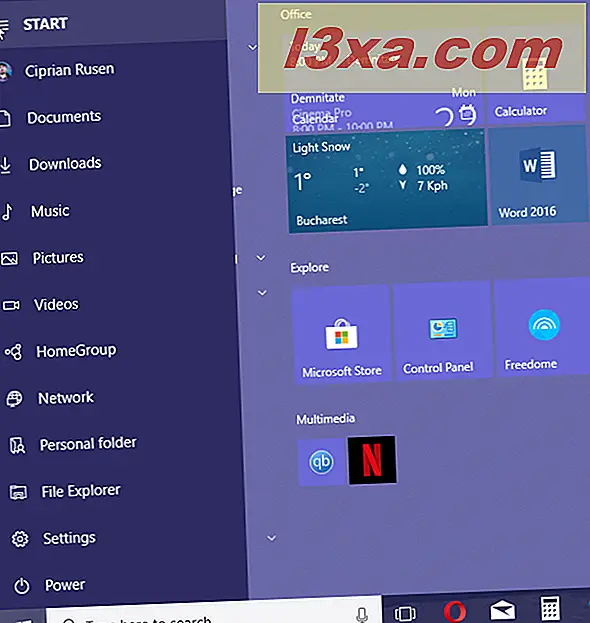Viewport: 590px width, 623px height.
Task: Click the taskbar search box
Action: tap(214, 610)
